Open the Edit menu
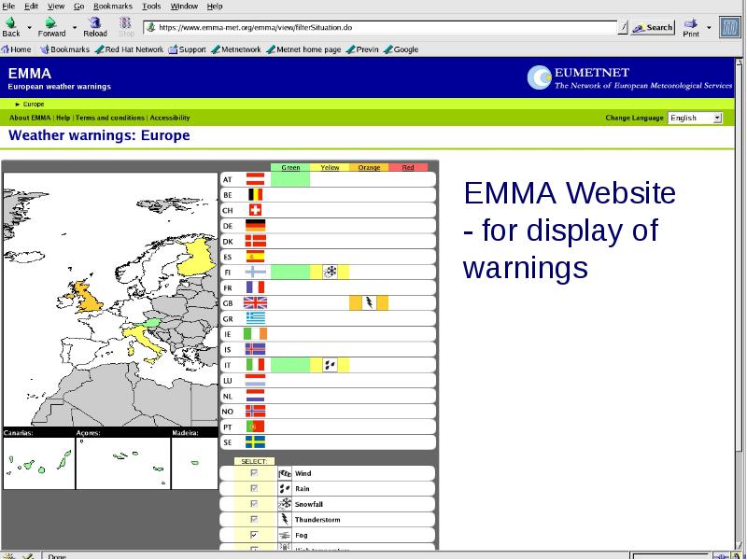747x560 pixels. click(x=31, y=7)
